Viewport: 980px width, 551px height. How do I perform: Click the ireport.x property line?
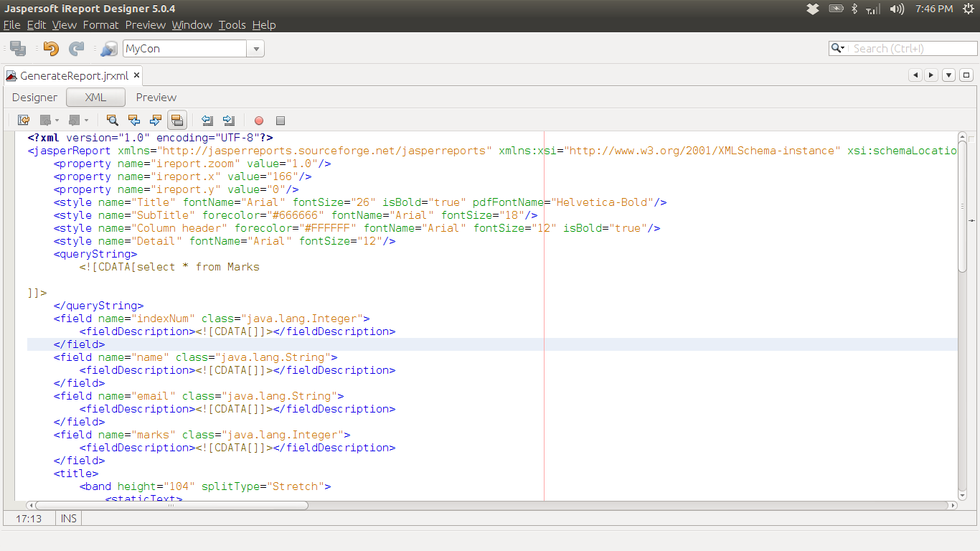pos(183,176)
